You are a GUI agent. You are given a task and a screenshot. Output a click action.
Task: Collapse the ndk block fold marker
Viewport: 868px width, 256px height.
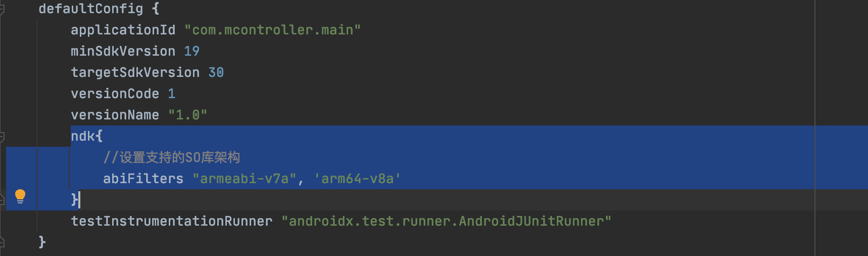(2, 136)
